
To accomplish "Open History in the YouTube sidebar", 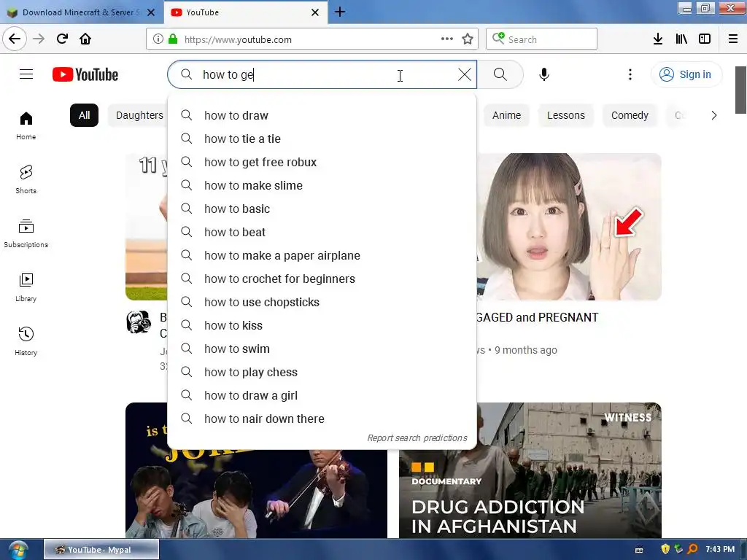I will [x=26, y=342].
